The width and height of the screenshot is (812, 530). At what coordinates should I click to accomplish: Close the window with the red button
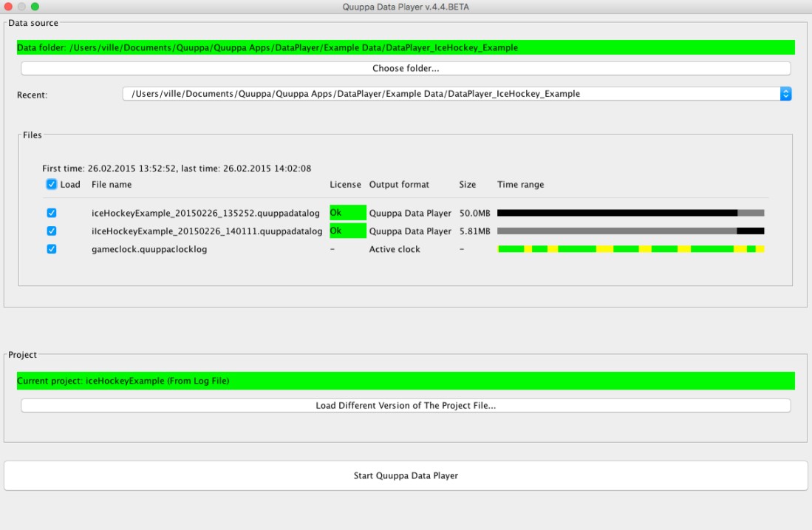[x=8, y=7]
